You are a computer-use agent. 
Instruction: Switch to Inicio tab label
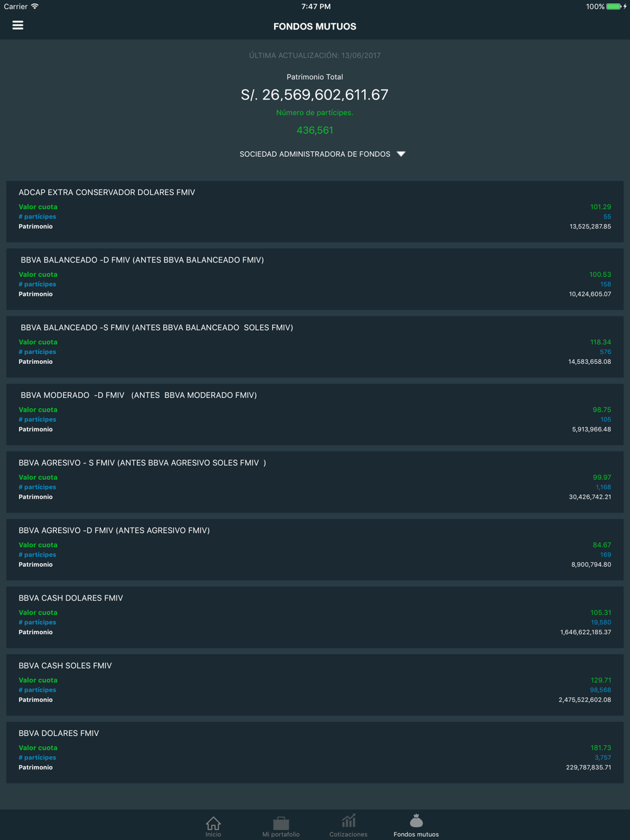(x=213, y=834)
